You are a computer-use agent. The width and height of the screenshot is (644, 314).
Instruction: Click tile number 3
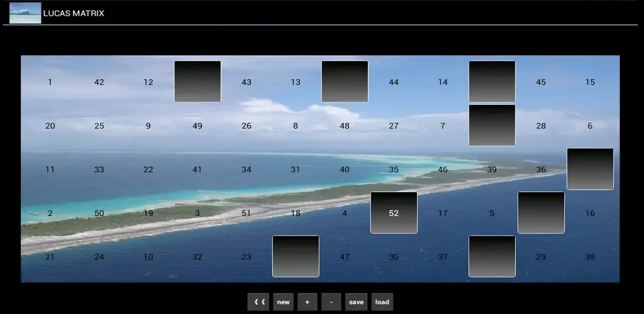click(x=197, y=213)
